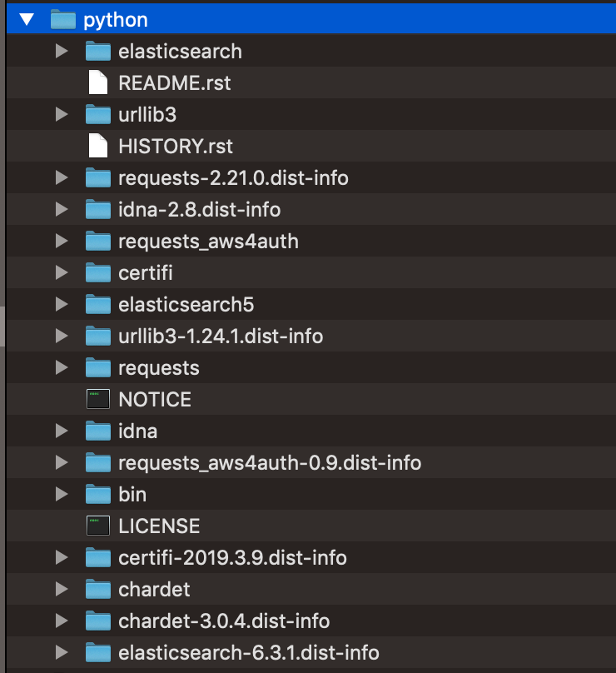Expand requests_aws4auth-0.9.dist-info arrow
This screenshot has height=673, width=616.
pos(62,463)
